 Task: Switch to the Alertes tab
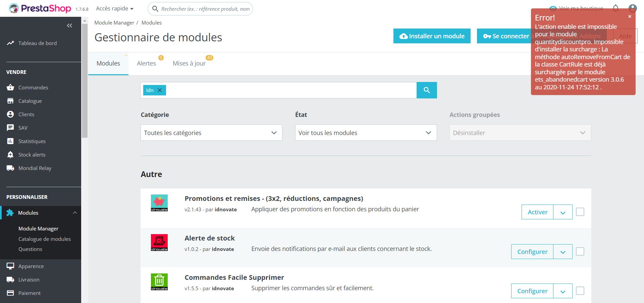coord(146,63)
